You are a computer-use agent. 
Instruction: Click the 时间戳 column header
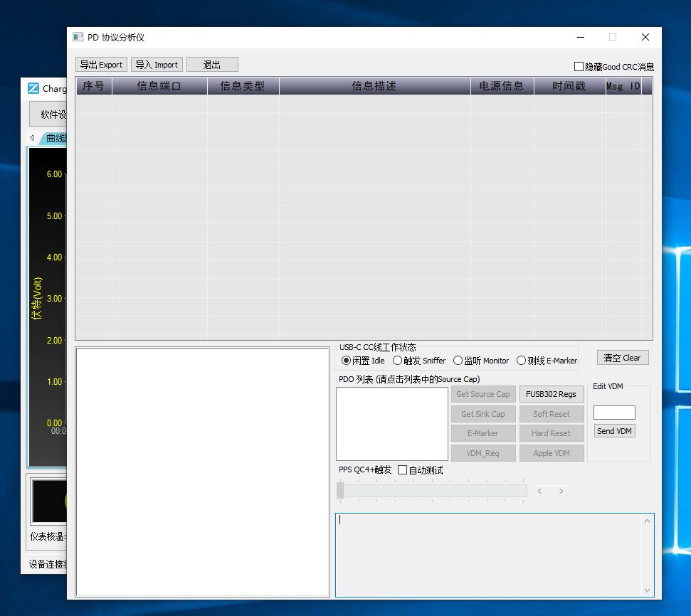[569, 86]
